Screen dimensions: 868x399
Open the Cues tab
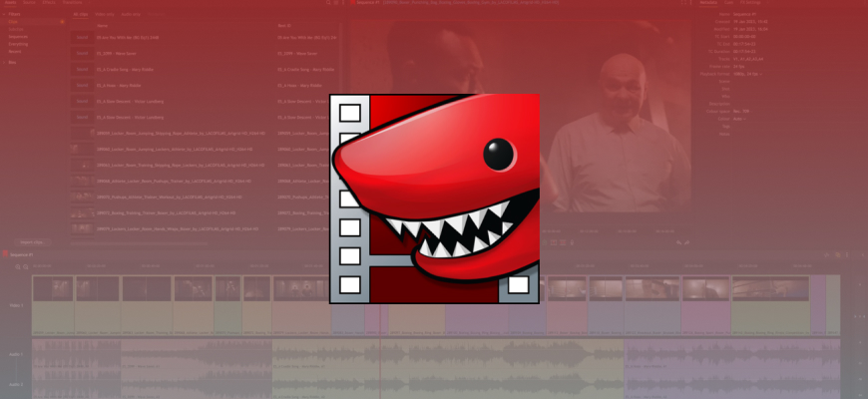[729, 3]
